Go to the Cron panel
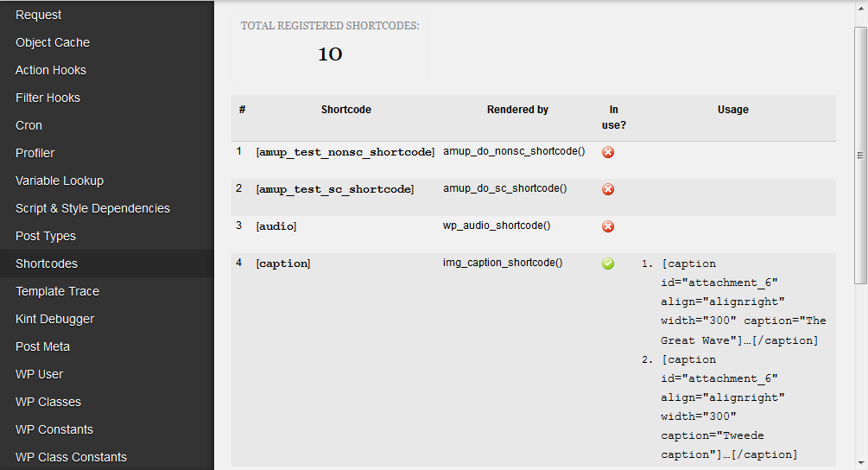Image resolution: width=868 pixels, height=470 pixels. click(x=29, y=125)
